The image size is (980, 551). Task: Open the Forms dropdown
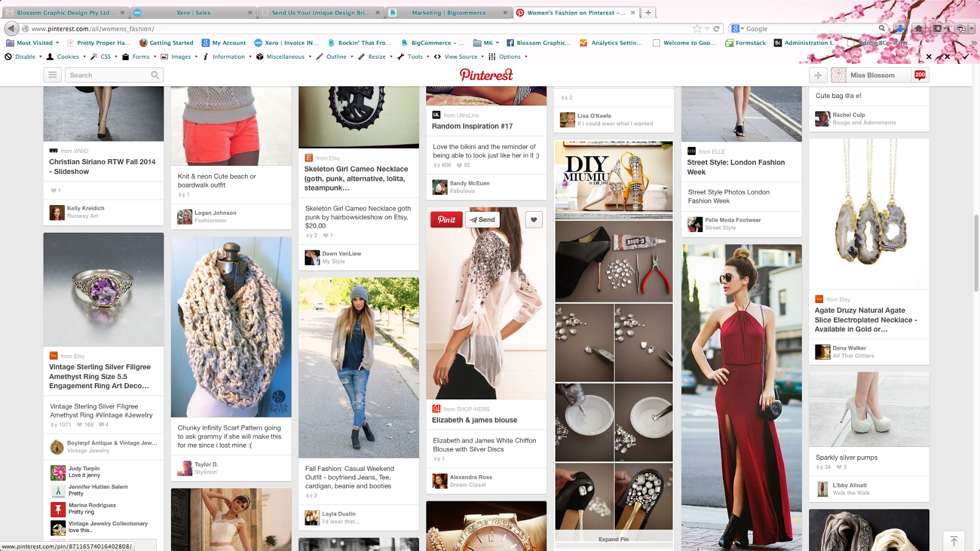(x=139, y=57)
